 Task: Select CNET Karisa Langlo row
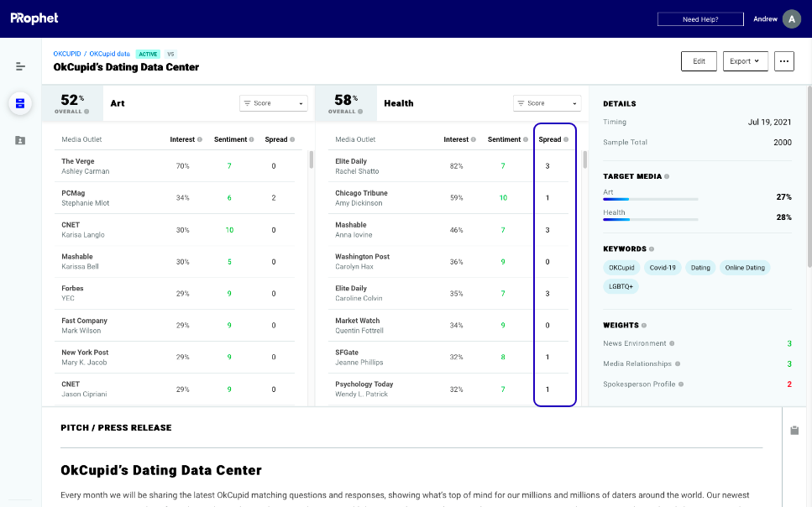pyautogui.click(x=175, y=230)
